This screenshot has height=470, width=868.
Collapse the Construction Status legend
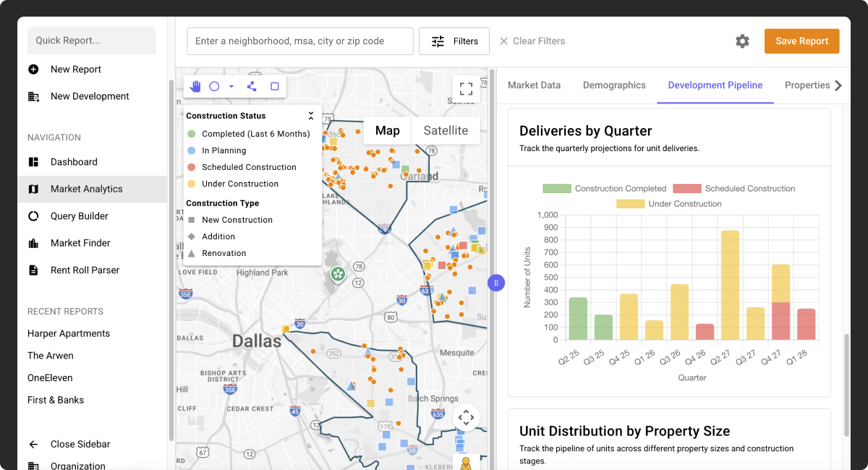pos(311,116)
